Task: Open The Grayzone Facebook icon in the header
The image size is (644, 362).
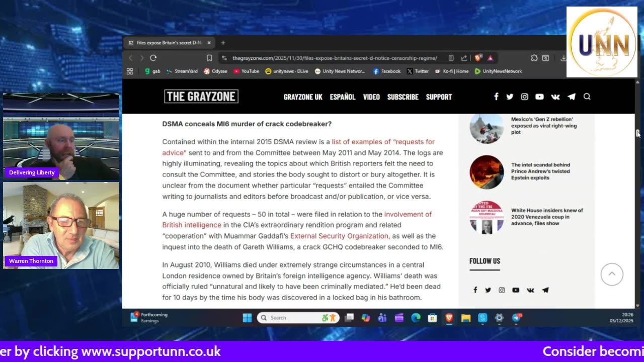Action: [x=496, y=97]
